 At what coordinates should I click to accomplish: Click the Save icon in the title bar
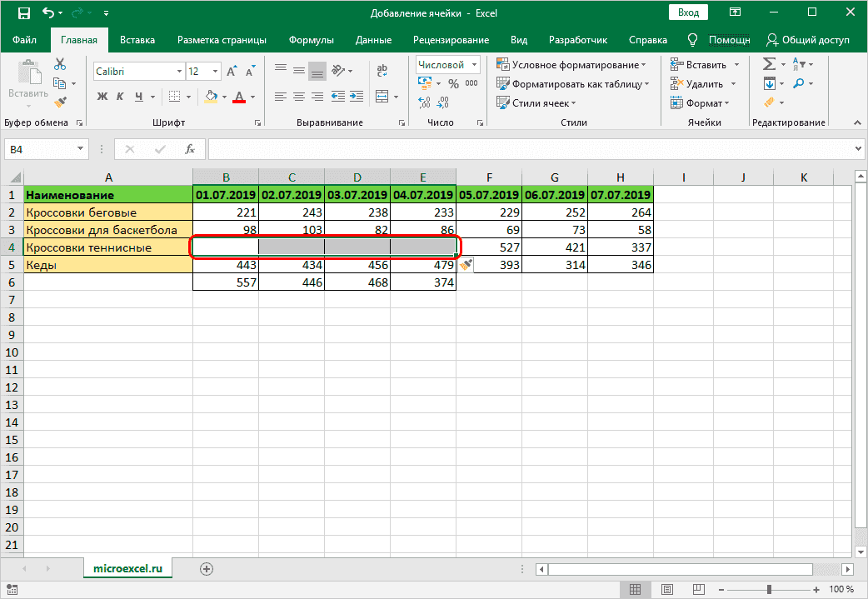point(23,14)
